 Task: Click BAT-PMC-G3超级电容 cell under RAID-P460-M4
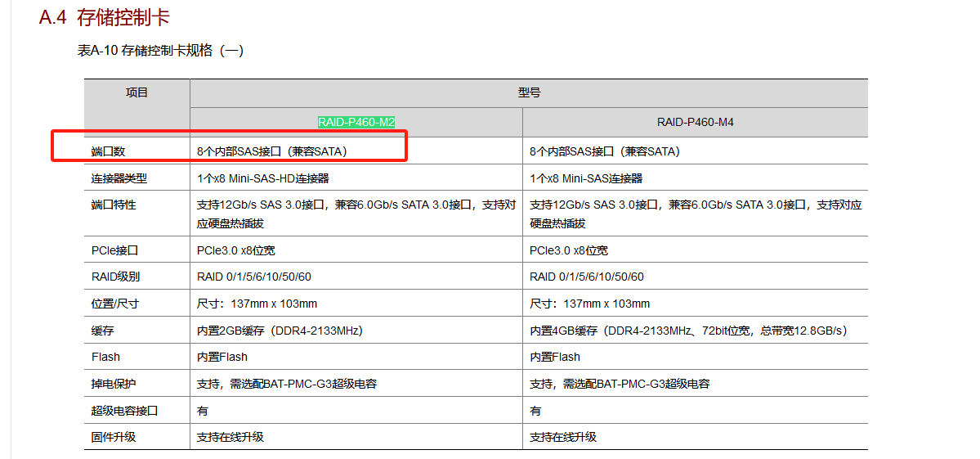[620, 384]
